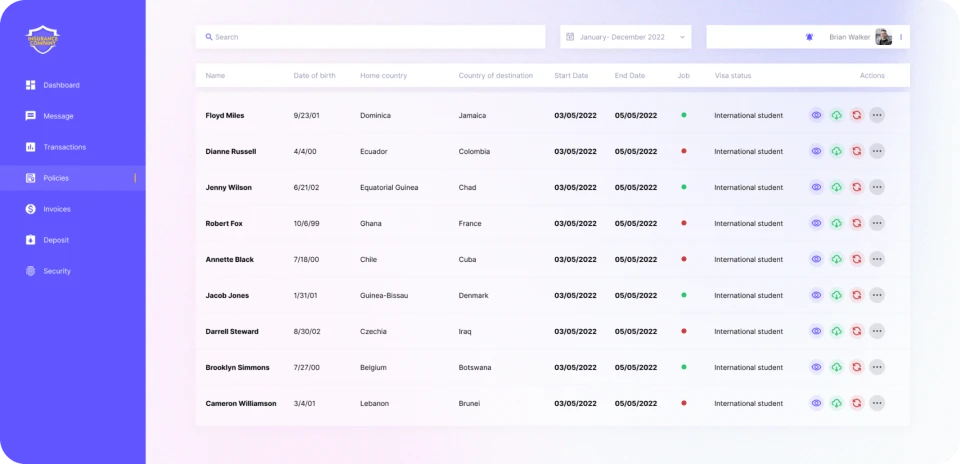
Task: Click the refresh icon for Cameron Williamson
Action: point(857,403)
